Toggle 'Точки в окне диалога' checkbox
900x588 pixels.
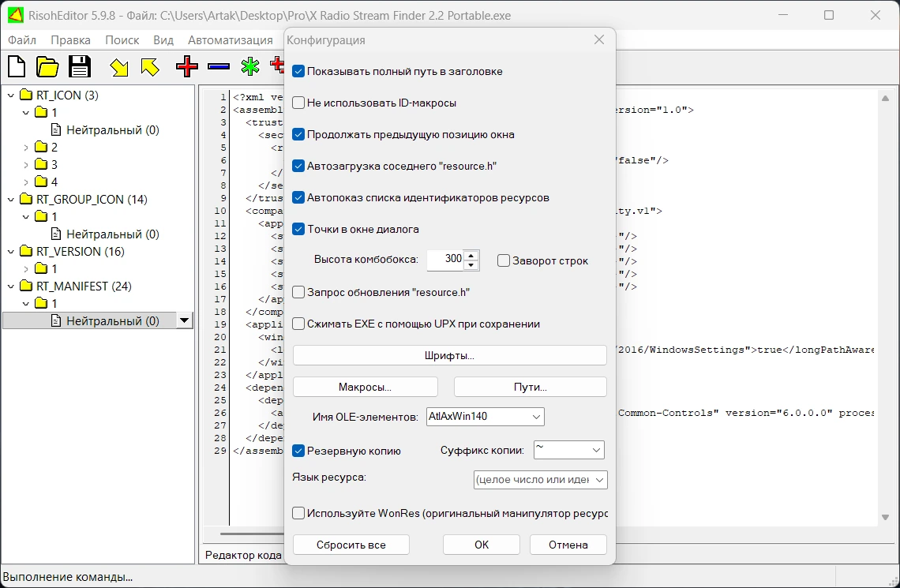point(298,229)
